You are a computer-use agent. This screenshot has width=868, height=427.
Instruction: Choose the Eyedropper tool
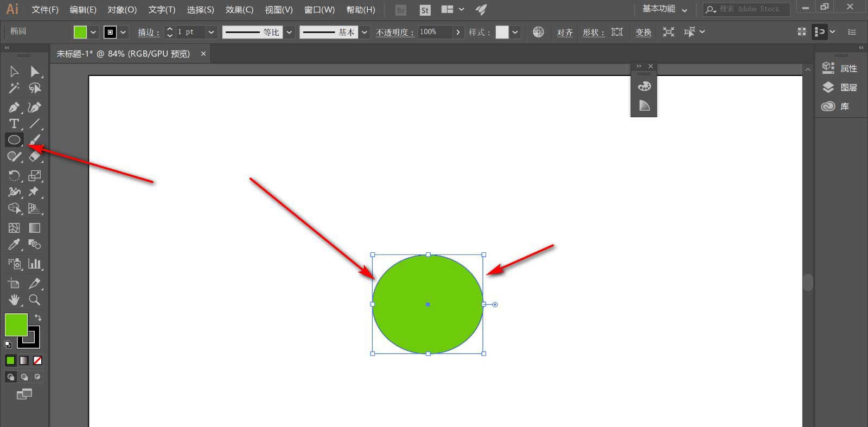coord(14,245)
